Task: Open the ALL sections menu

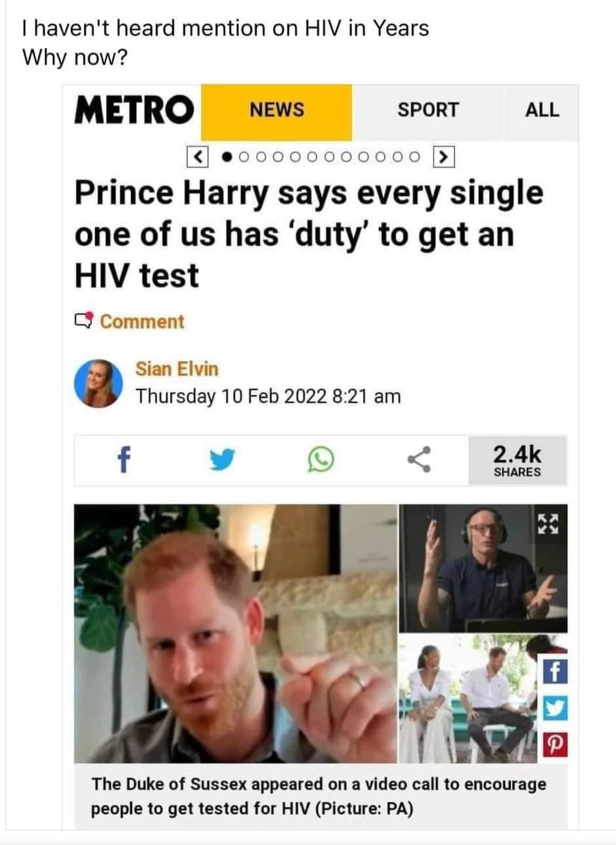Action: click(x=542, y=110)
